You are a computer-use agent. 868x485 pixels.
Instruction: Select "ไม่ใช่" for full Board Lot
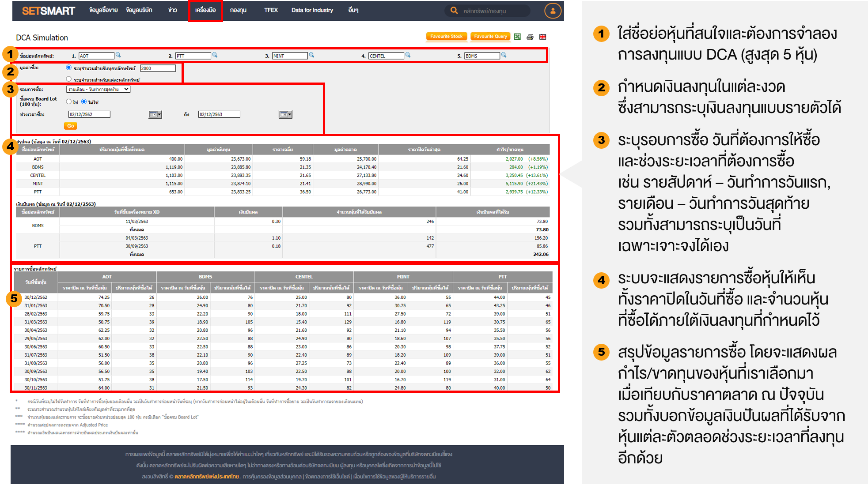(x=84, y=102)
